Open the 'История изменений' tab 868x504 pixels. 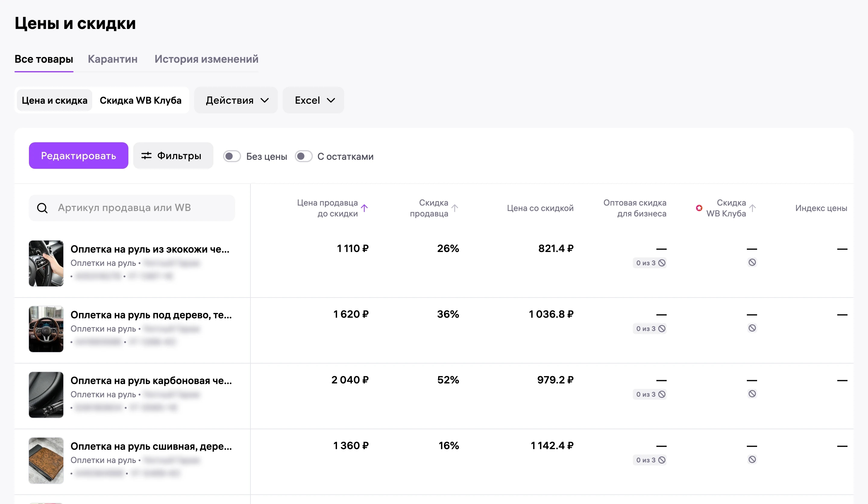pos(206,59)
